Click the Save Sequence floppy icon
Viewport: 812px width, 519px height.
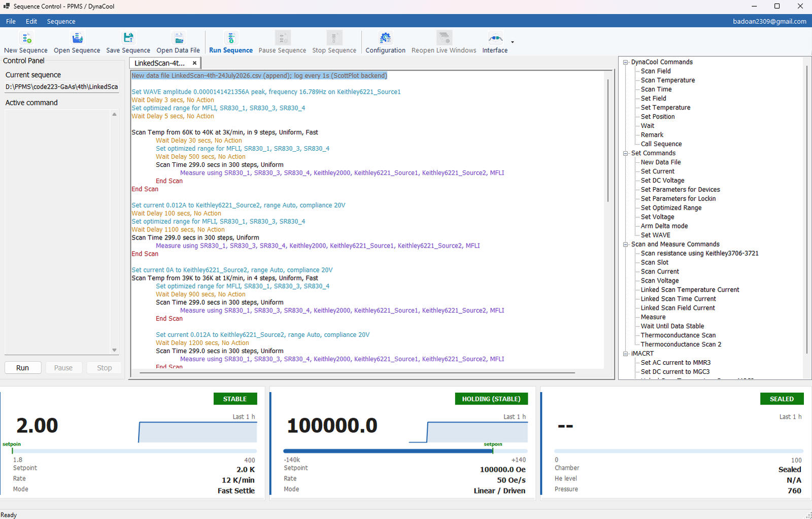[128, 38]
